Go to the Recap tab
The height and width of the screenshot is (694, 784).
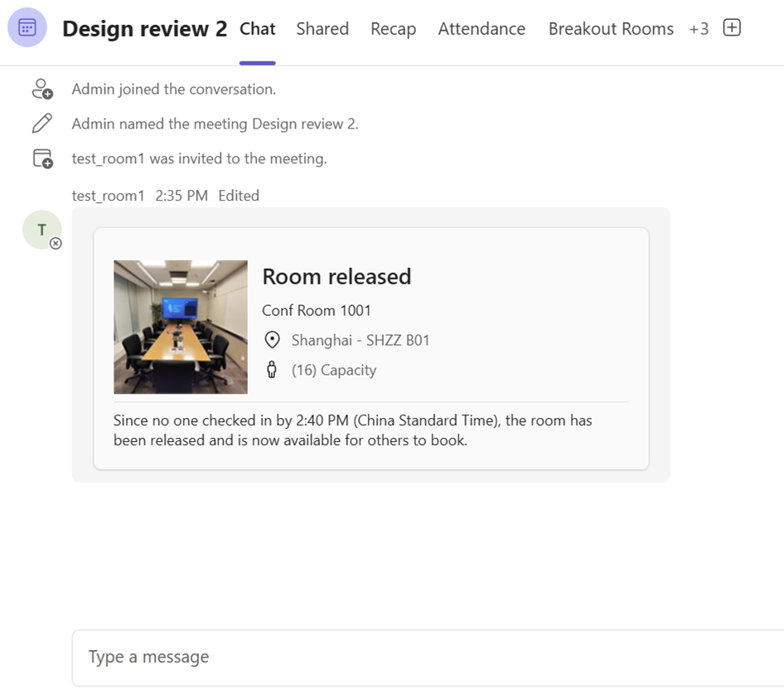tap(393, 28)
